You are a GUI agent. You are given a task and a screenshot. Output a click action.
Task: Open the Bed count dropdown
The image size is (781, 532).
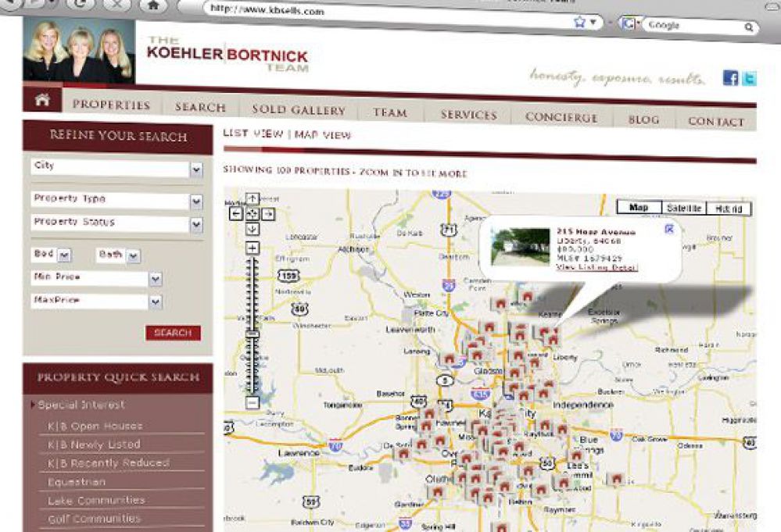coord(64,255)
